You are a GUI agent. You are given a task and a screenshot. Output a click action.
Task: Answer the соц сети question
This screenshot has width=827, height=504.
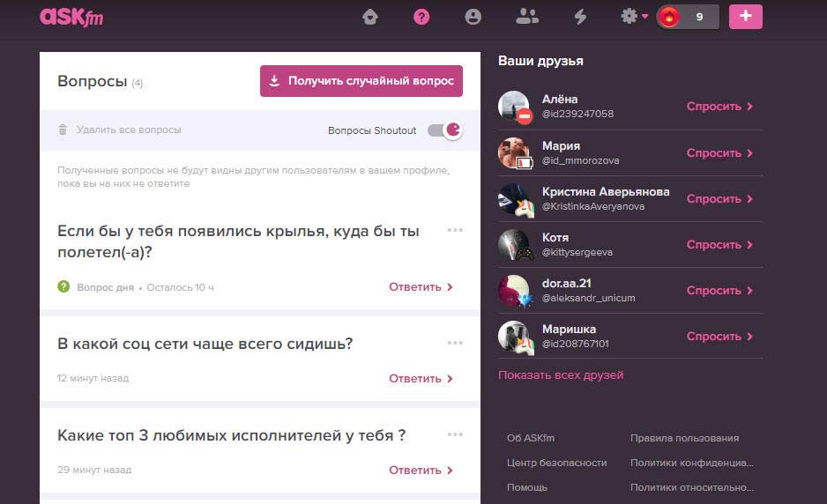click(x=421, y=379)
